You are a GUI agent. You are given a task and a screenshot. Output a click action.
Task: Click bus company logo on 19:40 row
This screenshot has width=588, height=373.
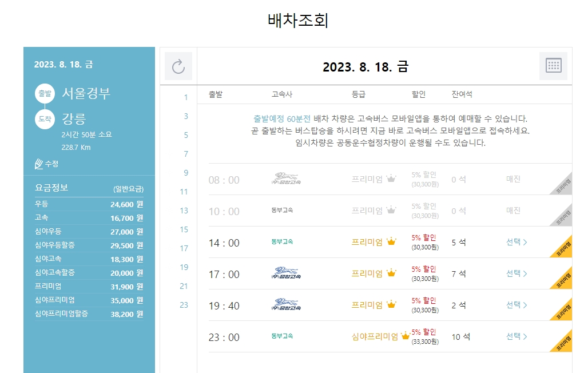click(x=286, y=304)
